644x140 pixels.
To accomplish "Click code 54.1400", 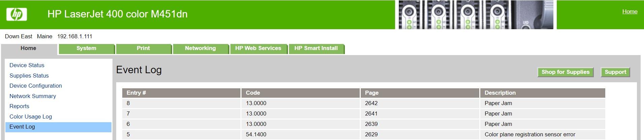I will click(x=256, y=134).
